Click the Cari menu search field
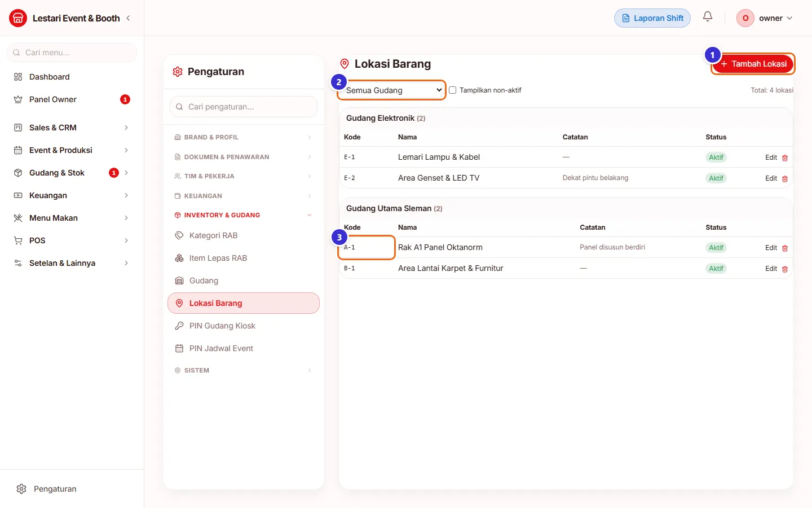This screenshot has width=812, height=508. pyautogui.click(x=72, y=52)
